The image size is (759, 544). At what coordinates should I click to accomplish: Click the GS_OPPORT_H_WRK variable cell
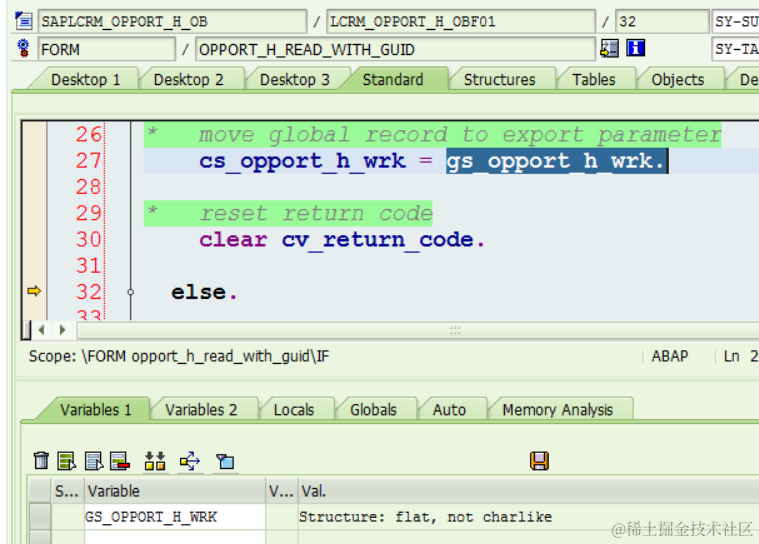[x=175, y=517]
